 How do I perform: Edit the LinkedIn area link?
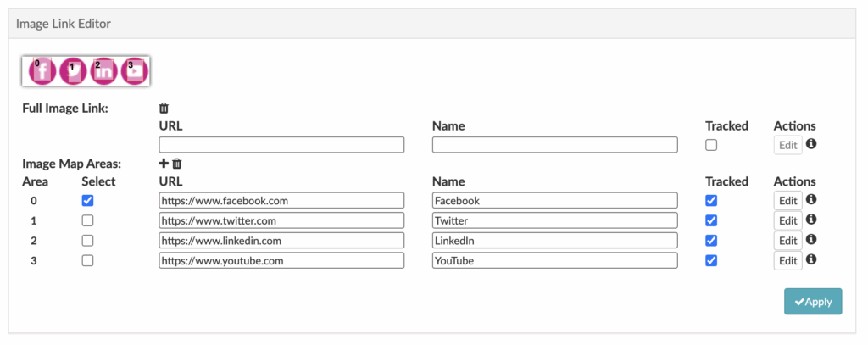click(787, 241)
